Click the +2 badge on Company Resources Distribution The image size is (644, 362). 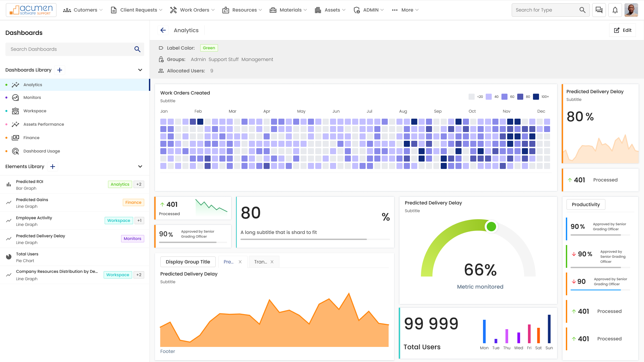pos(139,275)
